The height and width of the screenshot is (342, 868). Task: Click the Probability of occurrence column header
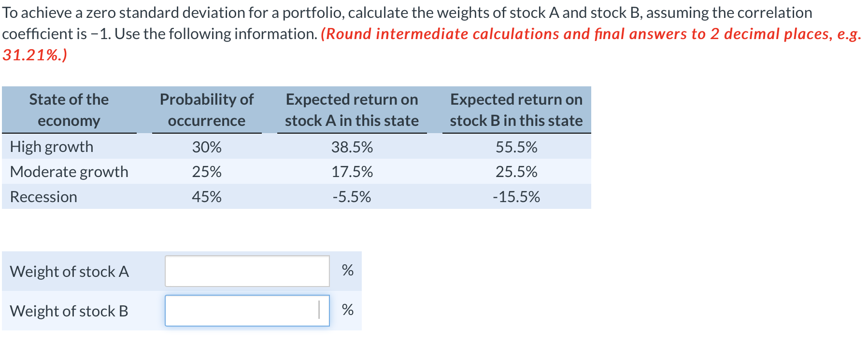tap(206, 110)
